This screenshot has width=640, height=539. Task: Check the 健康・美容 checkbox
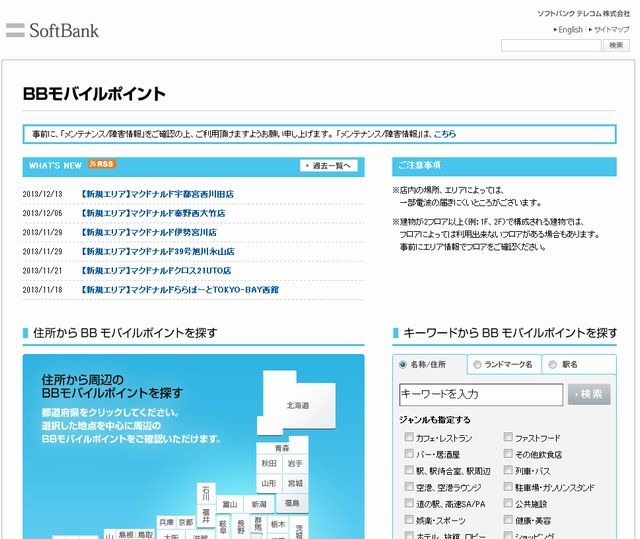(x=508, y=519)
